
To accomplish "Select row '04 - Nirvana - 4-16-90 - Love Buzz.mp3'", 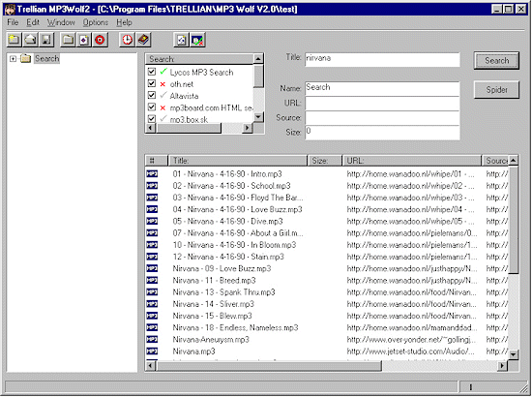I will click(238, 209).
